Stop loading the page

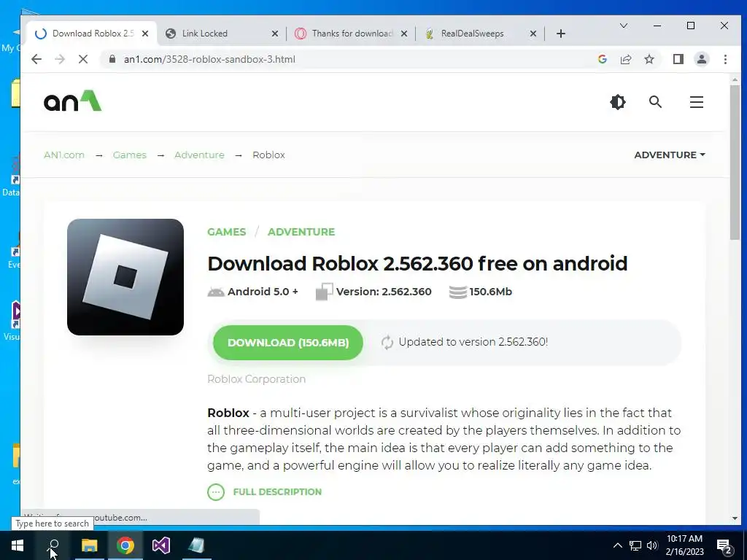(x=83, y=59)
